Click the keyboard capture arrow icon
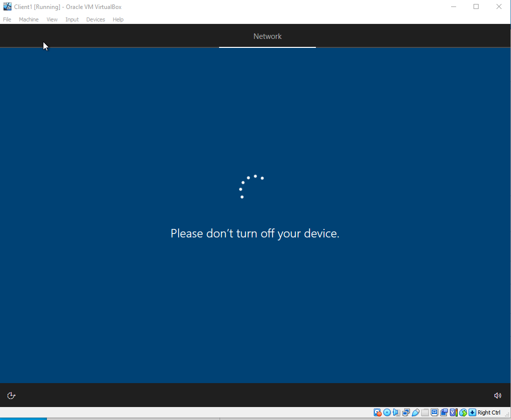 (x=472, y=413)
